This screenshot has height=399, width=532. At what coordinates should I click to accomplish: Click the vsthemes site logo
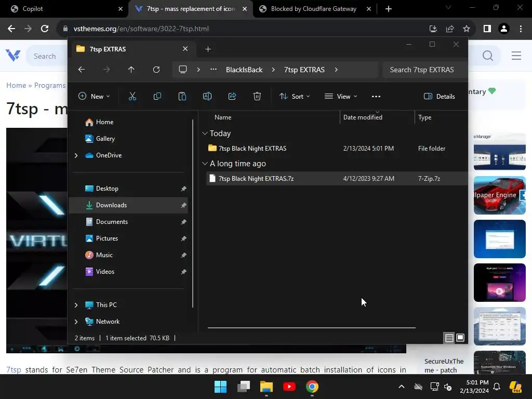[x=13, y=55]
